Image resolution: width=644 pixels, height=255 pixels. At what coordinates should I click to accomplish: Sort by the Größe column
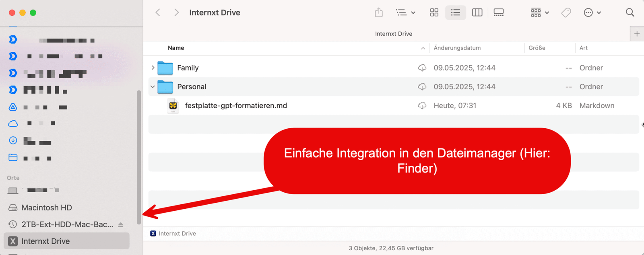pos(537,48)
